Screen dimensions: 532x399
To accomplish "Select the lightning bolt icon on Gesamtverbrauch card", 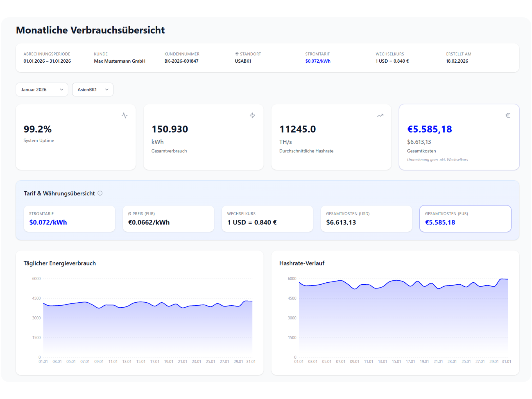I will click(252, 116).
